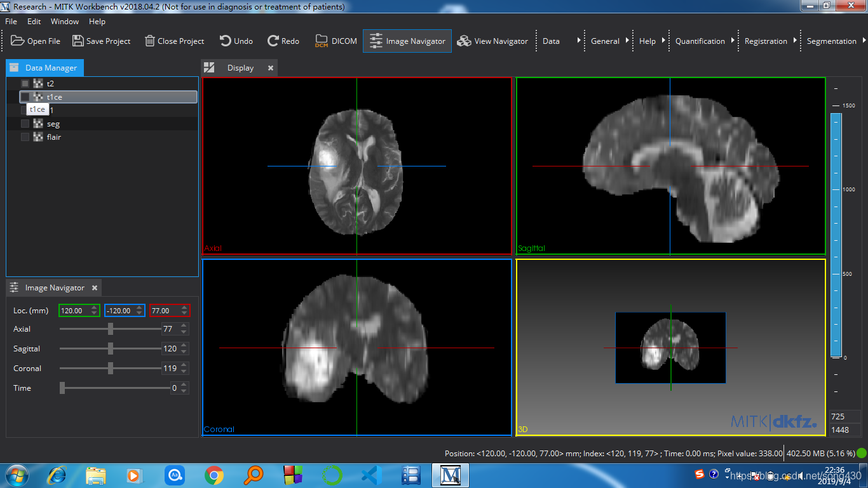Expand the toolbar Help dropdown arrow
The image size is (868, 488).
(663, 41)
